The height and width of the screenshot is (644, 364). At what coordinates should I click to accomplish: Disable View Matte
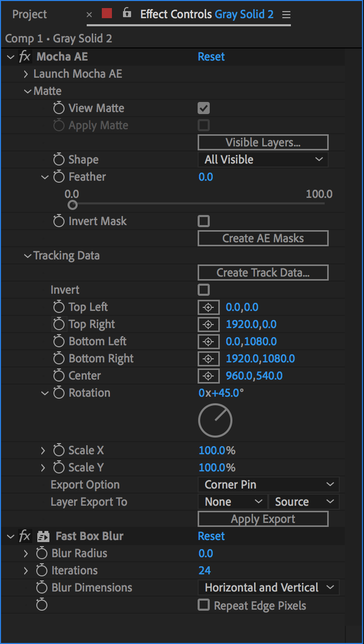click(x=204, y=108)
